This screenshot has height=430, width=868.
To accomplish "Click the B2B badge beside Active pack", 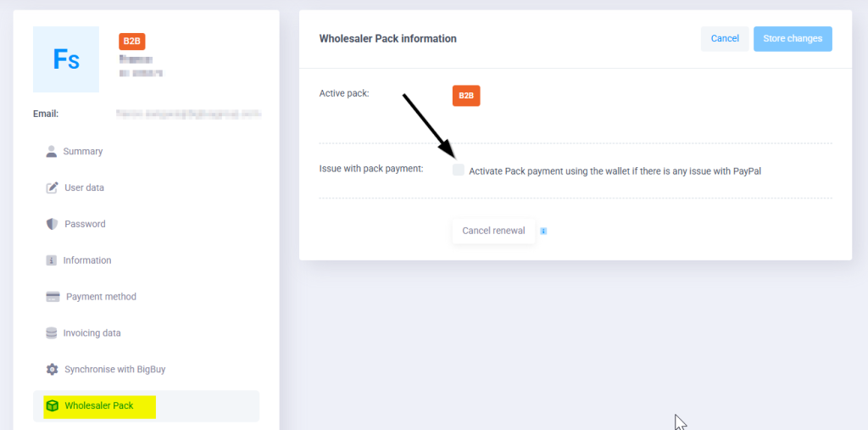I will click(466, 96).
